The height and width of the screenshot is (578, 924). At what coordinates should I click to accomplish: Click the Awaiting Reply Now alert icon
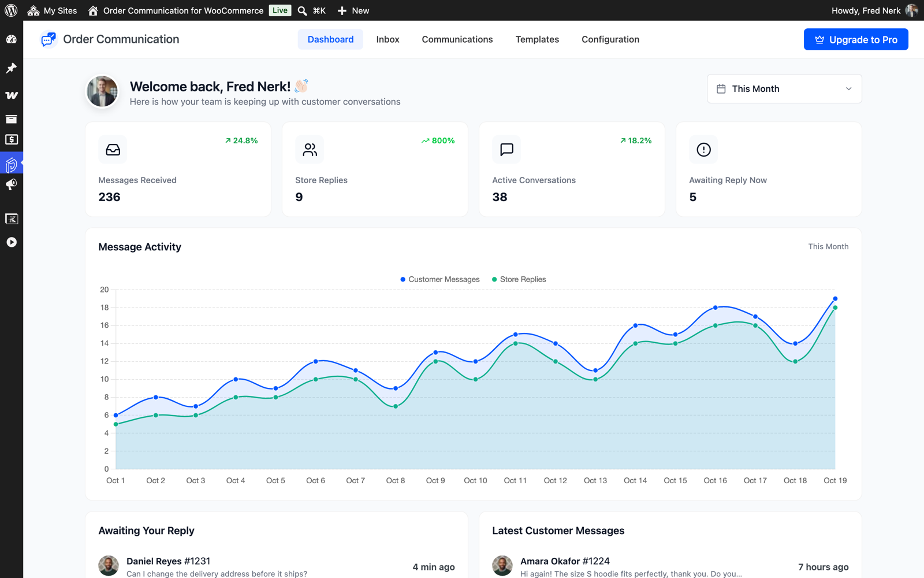(703, 150)
